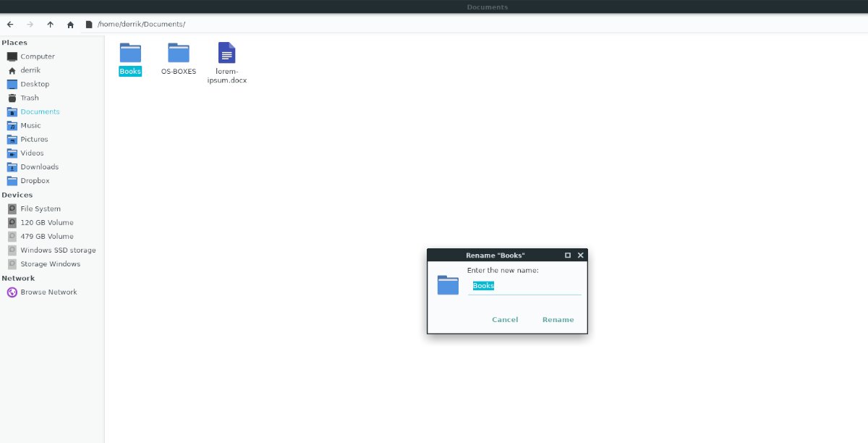Screen dimensions: 868x443
Task: Cancel the rename dialog
Action: click(x=505, y=319)
